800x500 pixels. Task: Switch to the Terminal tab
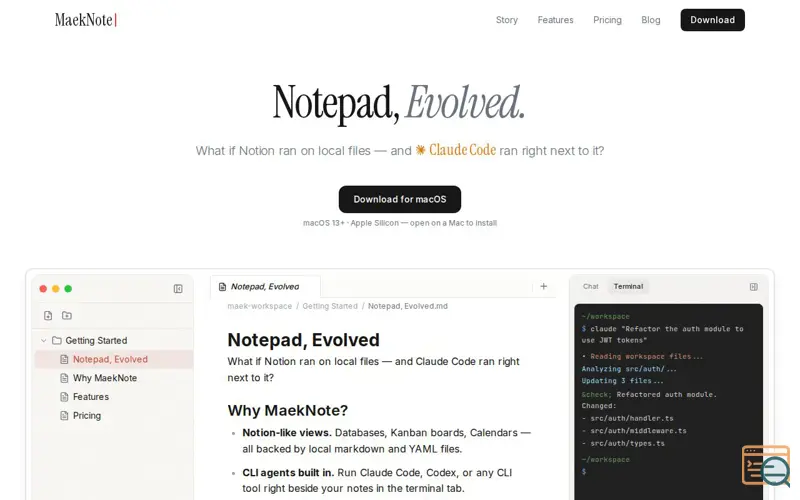coord(628,286)
